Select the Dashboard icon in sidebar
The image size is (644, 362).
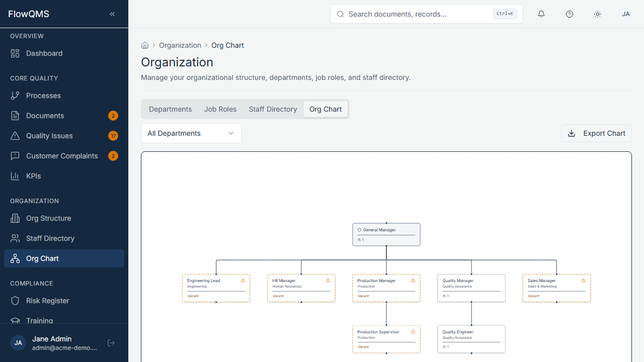[x=15, y=53]
